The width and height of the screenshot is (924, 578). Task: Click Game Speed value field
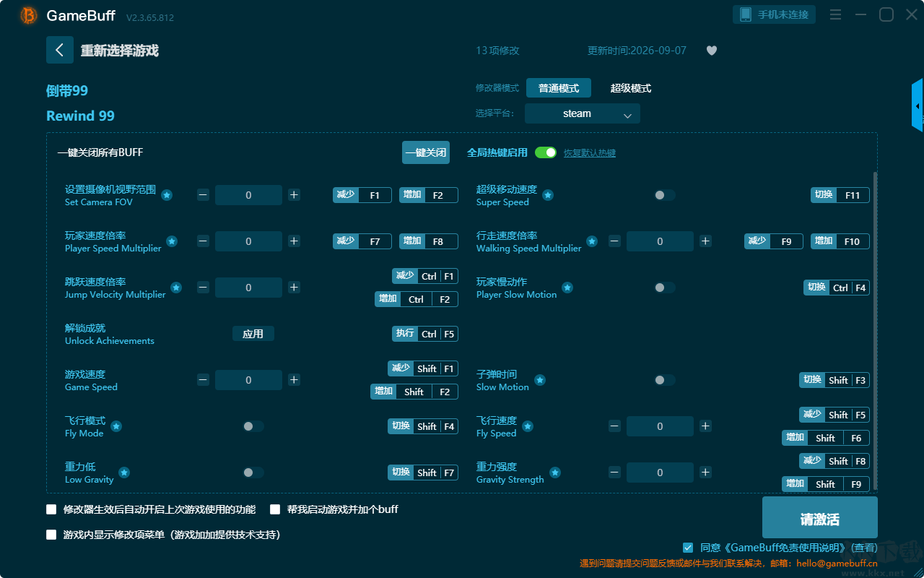point(248,380)
